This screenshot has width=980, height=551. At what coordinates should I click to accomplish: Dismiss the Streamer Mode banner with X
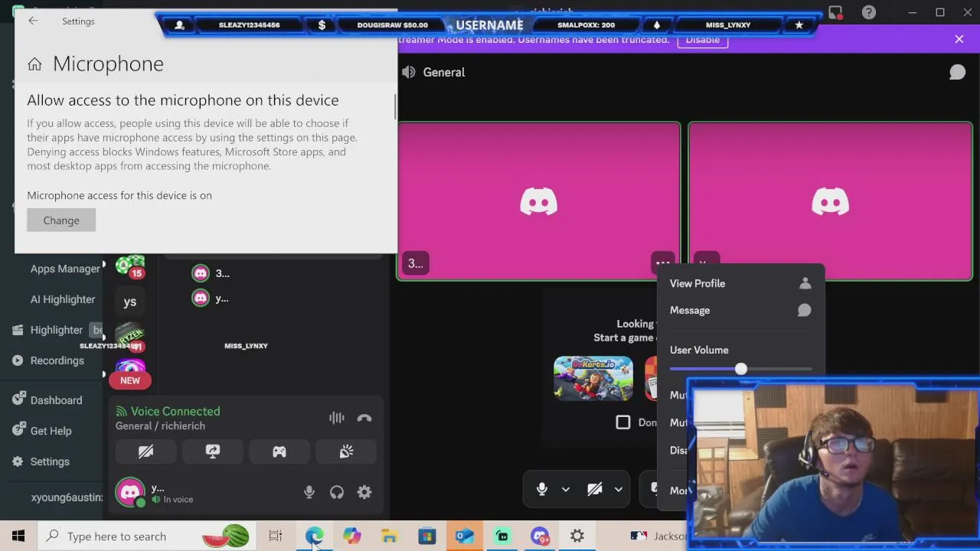[x=959, y=39]
